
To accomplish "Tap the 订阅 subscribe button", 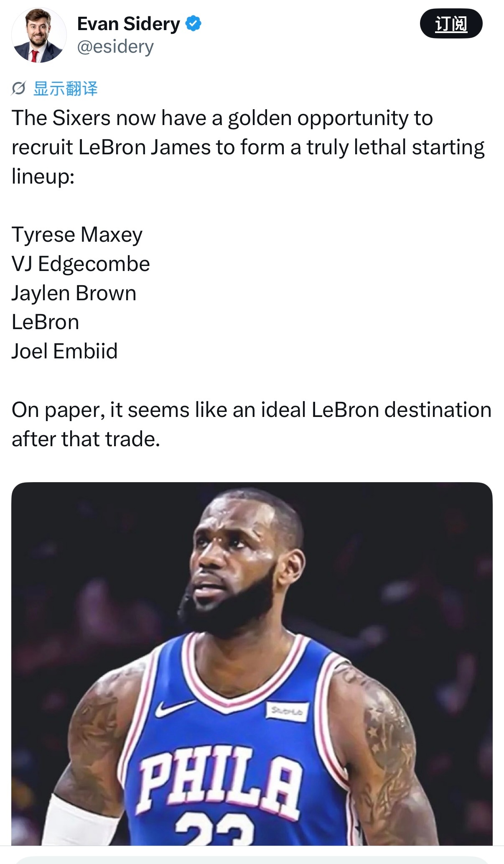I will click(451, 23).
